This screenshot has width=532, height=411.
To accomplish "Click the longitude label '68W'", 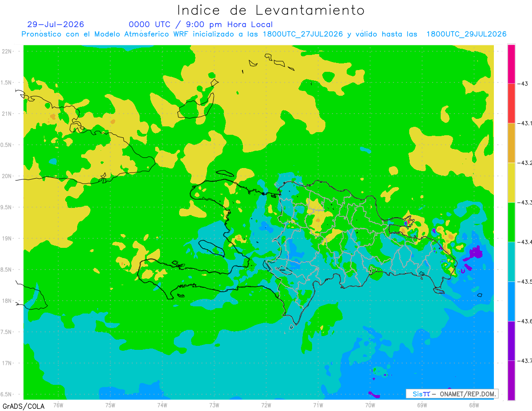I will 474,405.
